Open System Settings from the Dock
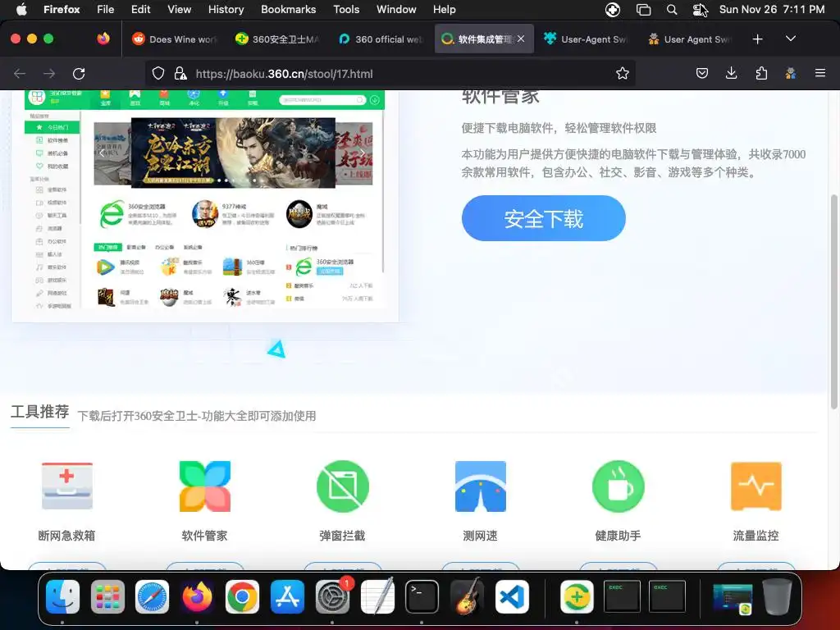Viewport: 840px width, 630px height. point(332,596)
